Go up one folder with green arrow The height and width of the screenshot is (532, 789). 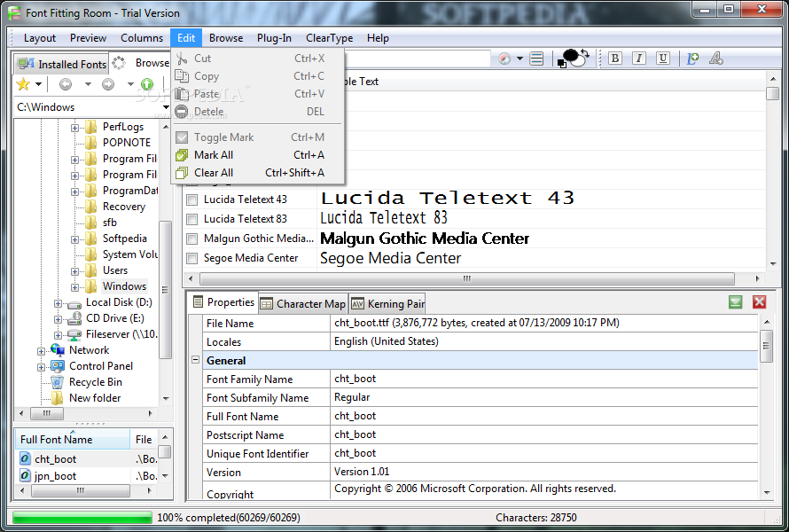[147, 84]
